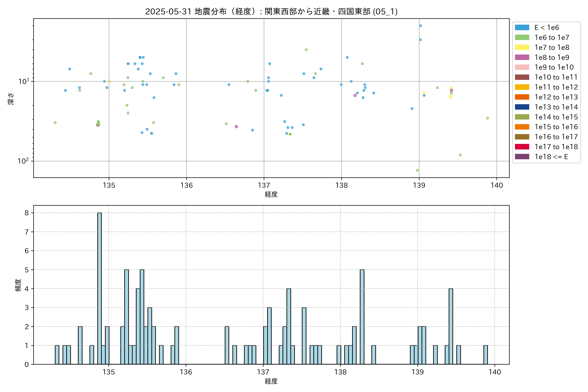Click the deepest green point near longitude 139
The image size is (588, 392).
(417, 171)
